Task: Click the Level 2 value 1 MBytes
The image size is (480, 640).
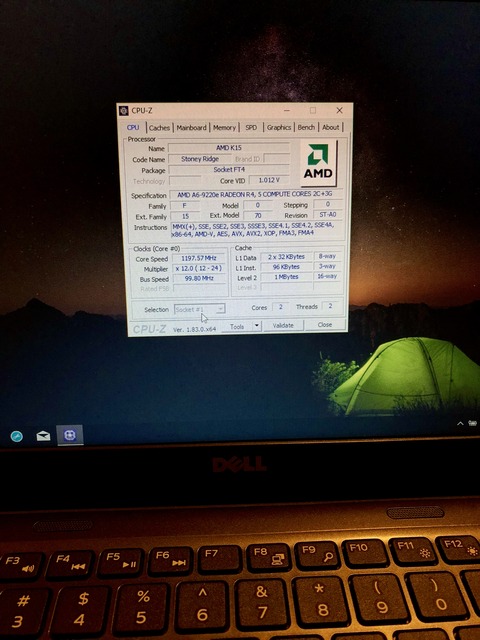Action: click(287, 277)
